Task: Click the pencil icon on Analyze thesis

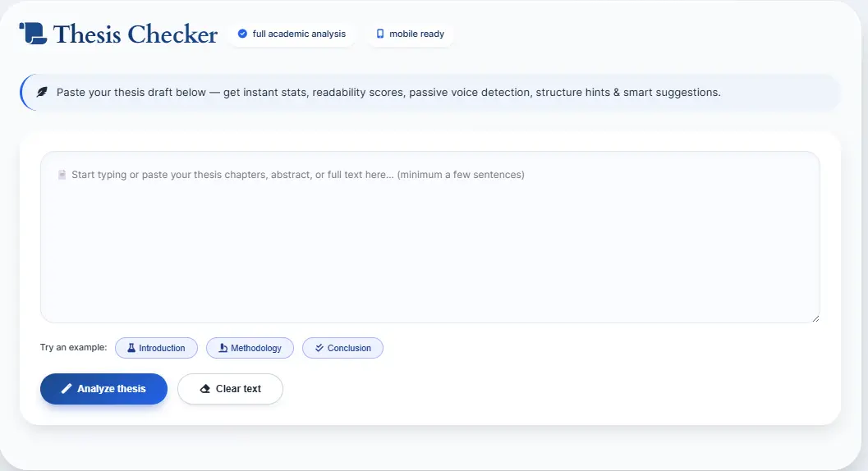Action: 67,388
